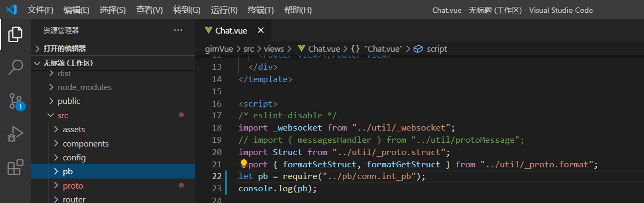Image resolution: width=644 pixels, height=203 pixels.
Task: Click the views breadcrumb segment
Action: pyautogui.click(x=274, y=48)
